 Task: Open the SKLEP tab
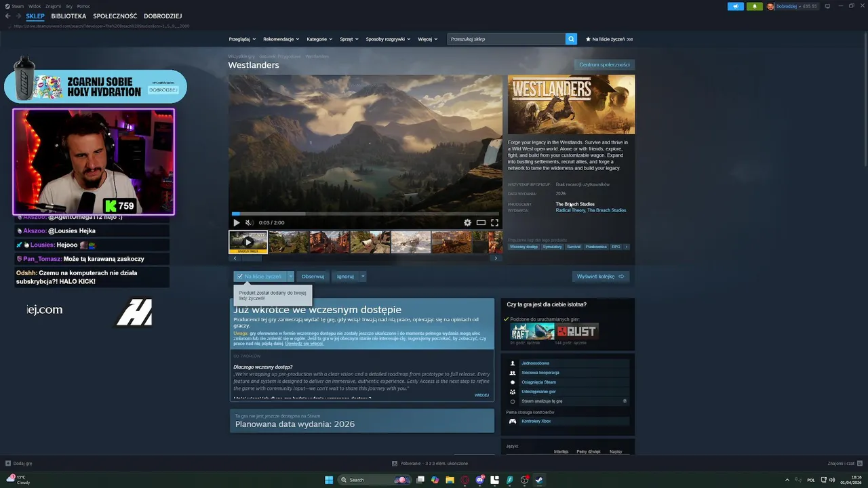click(35, 16)
